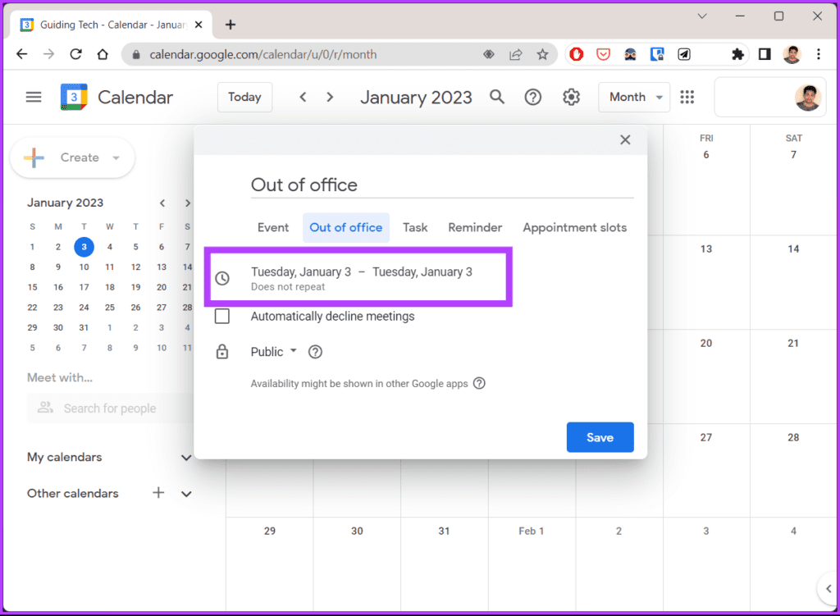Open the main menu hamburger icon
This screenshot has height=616, width=840.
(33, 97)
